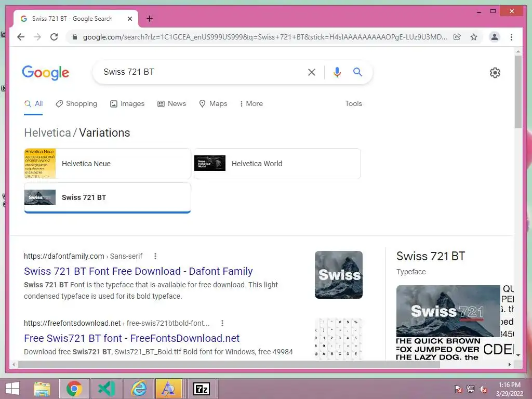
Task: Open the Swiss 721 knowledge panel image
Action: 448,311
